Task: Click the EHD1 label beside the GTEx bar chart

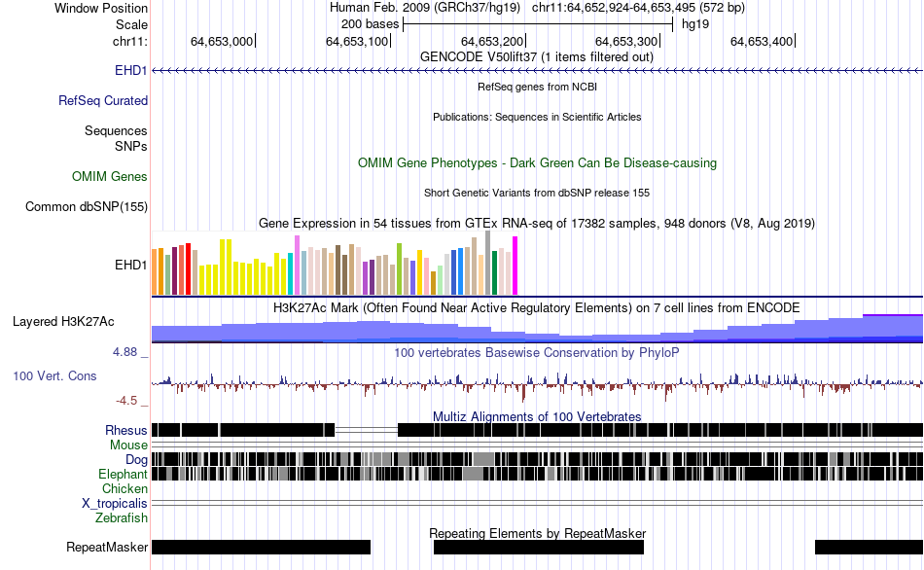Action: coord(131,266)
